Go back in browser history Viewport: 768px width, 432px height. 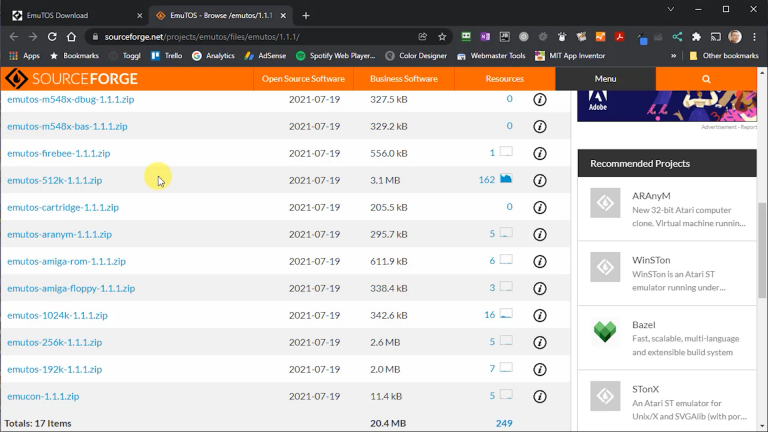(14, 37)
